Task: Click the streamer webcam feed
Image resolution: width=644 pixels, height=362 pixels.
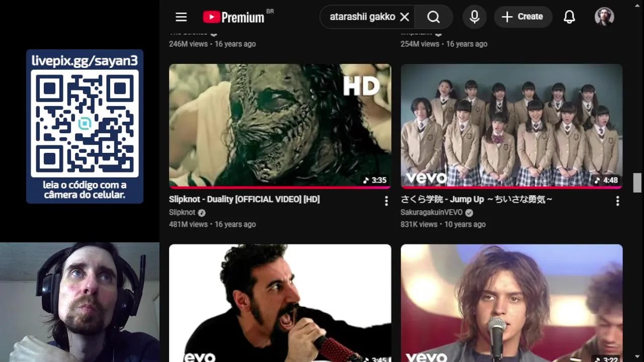Action: click(x=79, y=302)
